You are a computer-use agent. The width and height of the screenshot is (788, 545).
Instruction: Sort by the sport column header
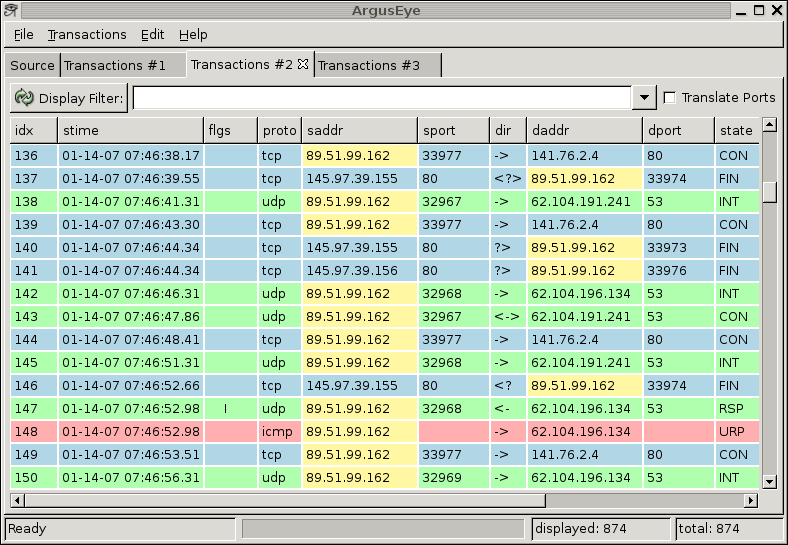coord(453,131)
